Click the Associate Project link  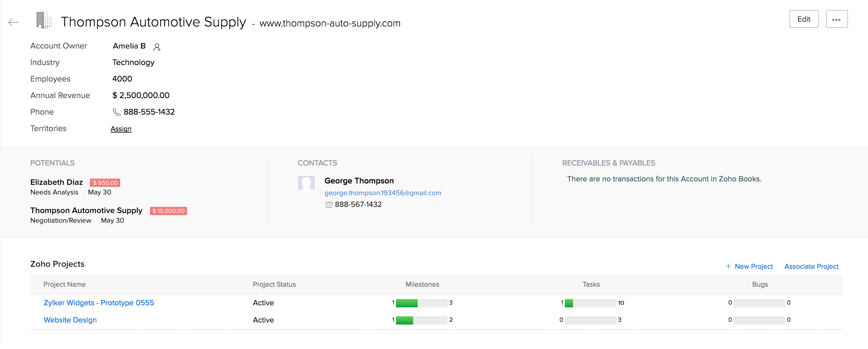(811, 267)
